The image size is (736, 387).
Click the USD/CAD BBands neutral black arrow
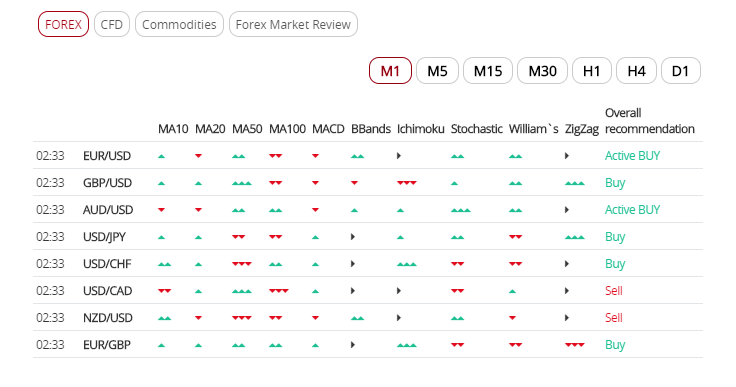coord(353,291)
